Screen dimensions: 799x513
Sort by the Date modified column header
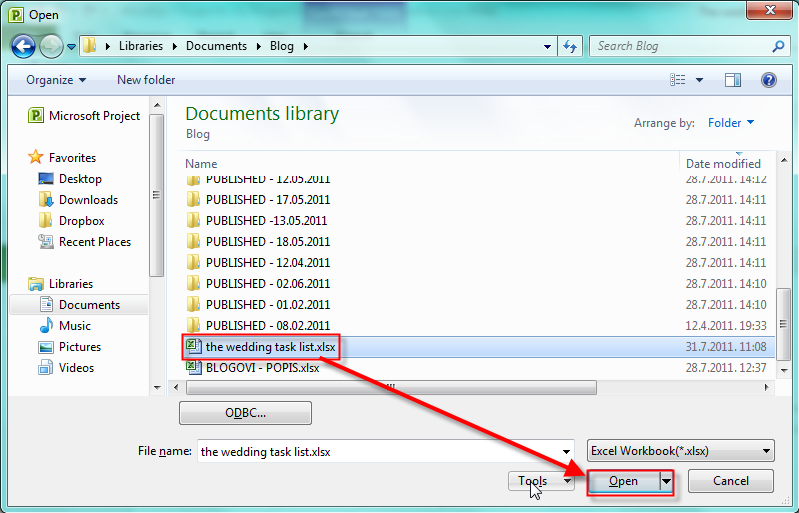click(723, 164)
